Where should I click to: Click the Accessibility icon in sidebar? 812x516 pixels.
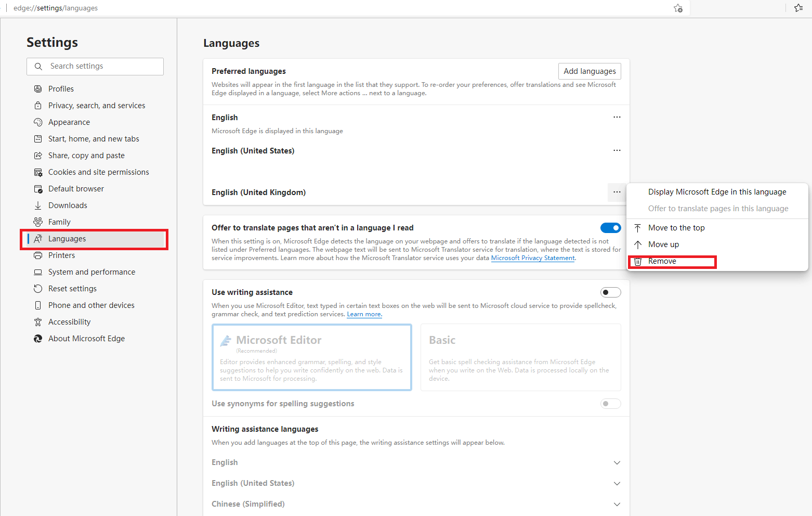38,322
